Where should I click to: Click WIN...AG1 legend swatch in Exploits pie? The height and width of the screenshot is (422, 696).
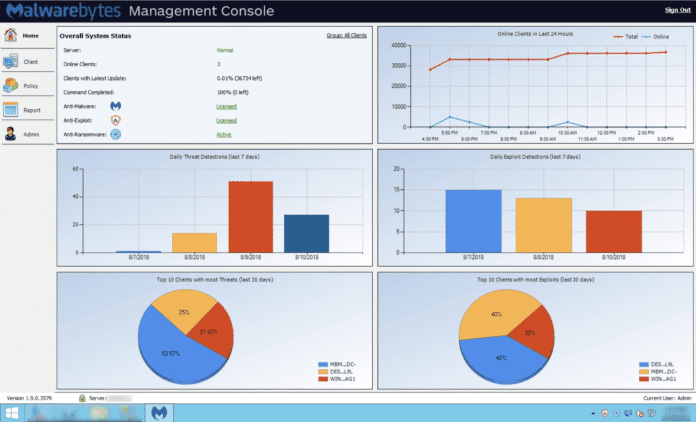(x=644, y=379)
